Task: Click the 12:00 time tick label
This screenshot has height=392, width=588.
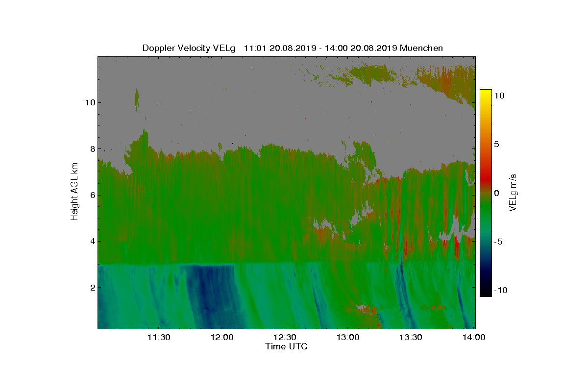Action: (222, 338)
